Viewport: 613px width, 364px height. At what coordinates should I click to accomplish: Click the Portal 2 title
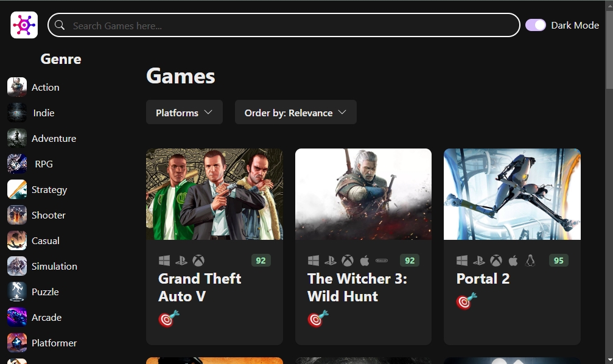(x=483, y=279)
